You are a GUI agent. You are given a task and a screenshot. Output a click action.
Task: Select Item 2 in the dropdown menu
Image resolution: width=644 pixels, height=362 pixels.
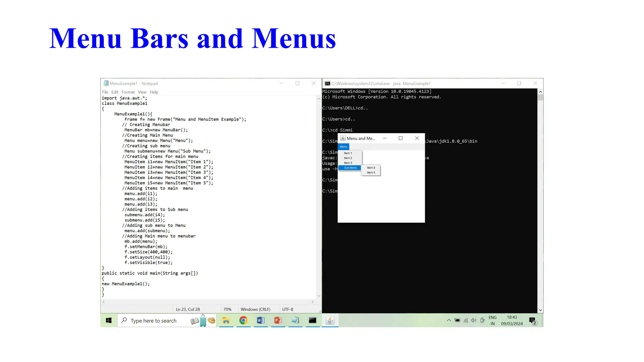click(348, 158)
